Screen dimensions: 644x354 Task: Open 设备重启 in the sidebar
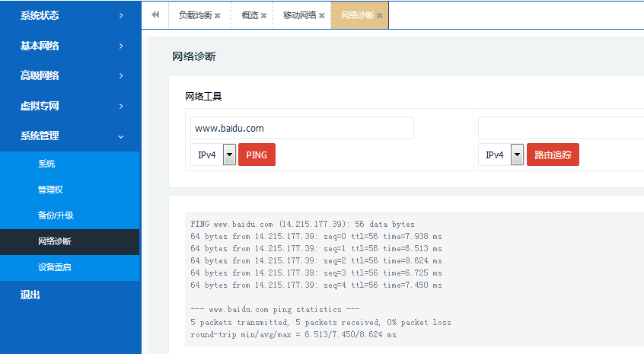[55, 268]
